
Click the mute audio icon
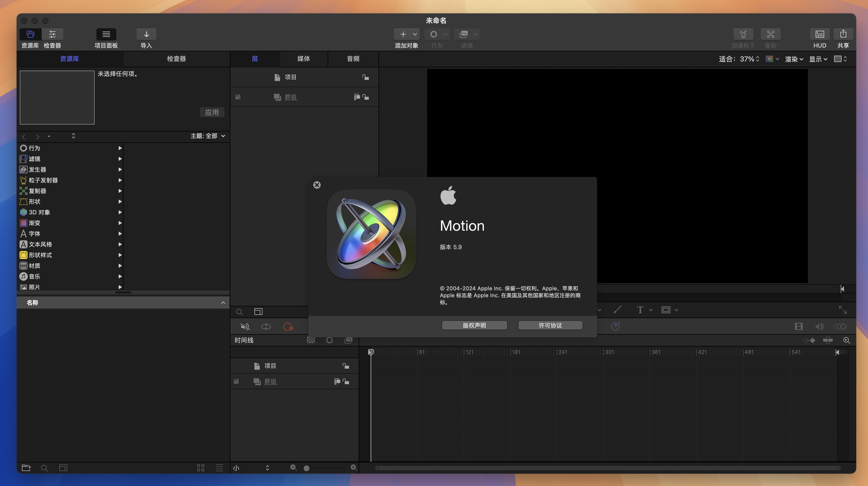[245, 327]
